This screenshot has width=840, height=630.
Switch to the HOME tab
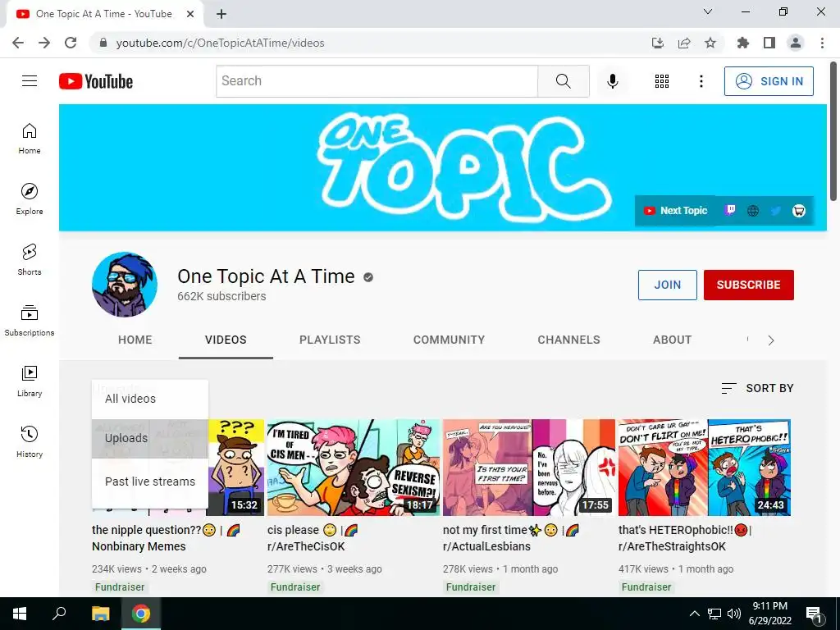coord(135,340)
